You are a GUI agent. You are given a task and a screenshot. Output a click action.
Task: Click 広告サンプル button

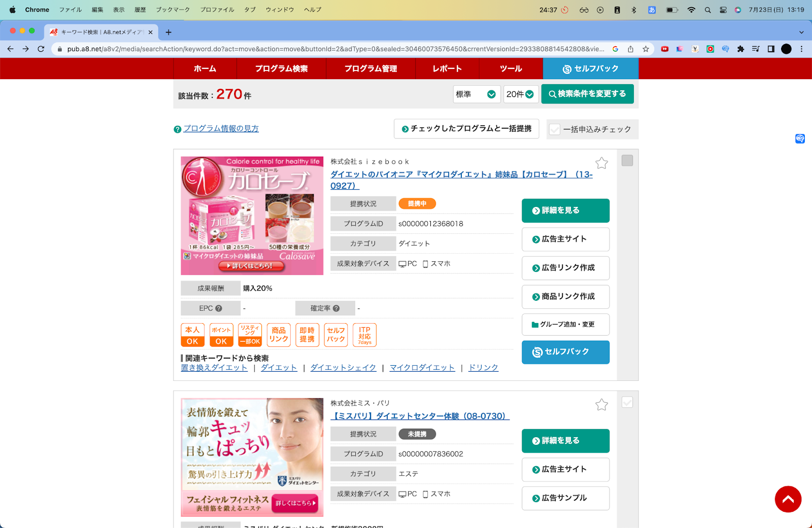[x=565, y=498]
